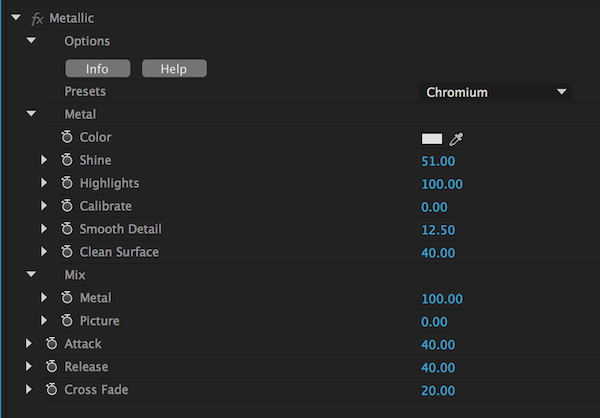Toggle the stopwatch icon for Shine

(67, 160)
